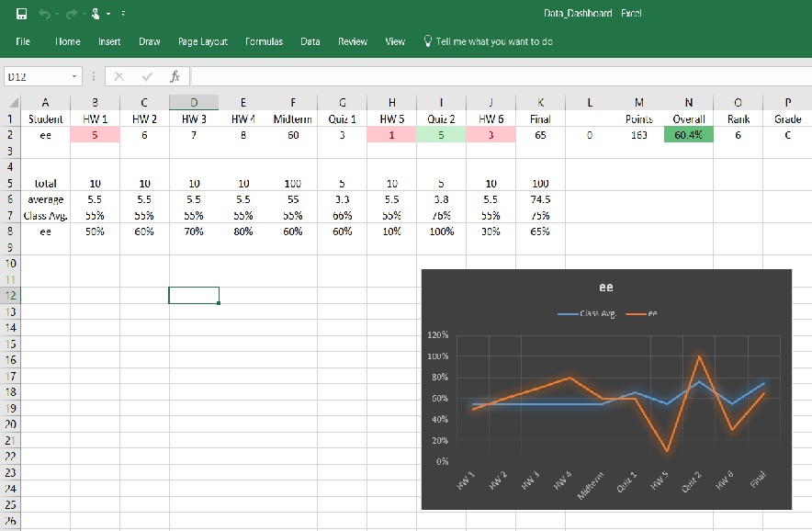Open the Page Layout ribbon tab
This screenshot has width=812, height=531.
(202, 41)
